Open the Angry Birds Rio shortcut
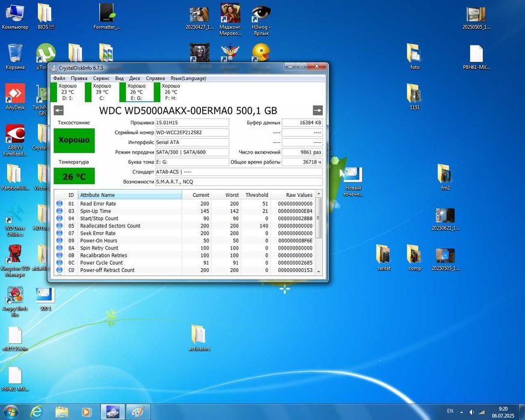Image resolution: width=525 pixels, height=420 pixels. coord(15,301)
